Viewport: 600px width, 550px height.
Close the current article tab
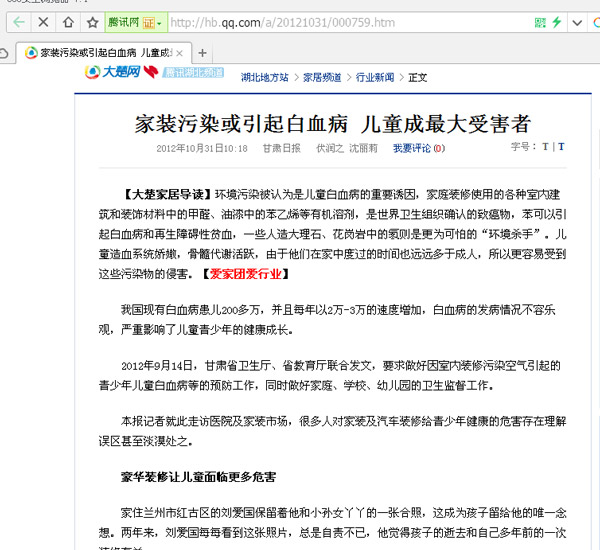178,52
